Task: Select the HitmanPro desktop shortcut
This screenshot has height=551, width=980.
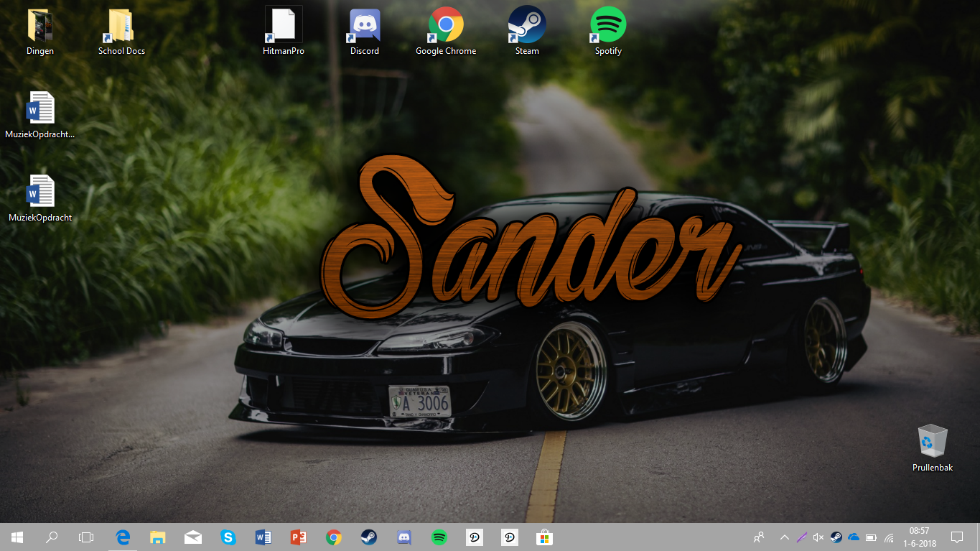Action: 284,32
